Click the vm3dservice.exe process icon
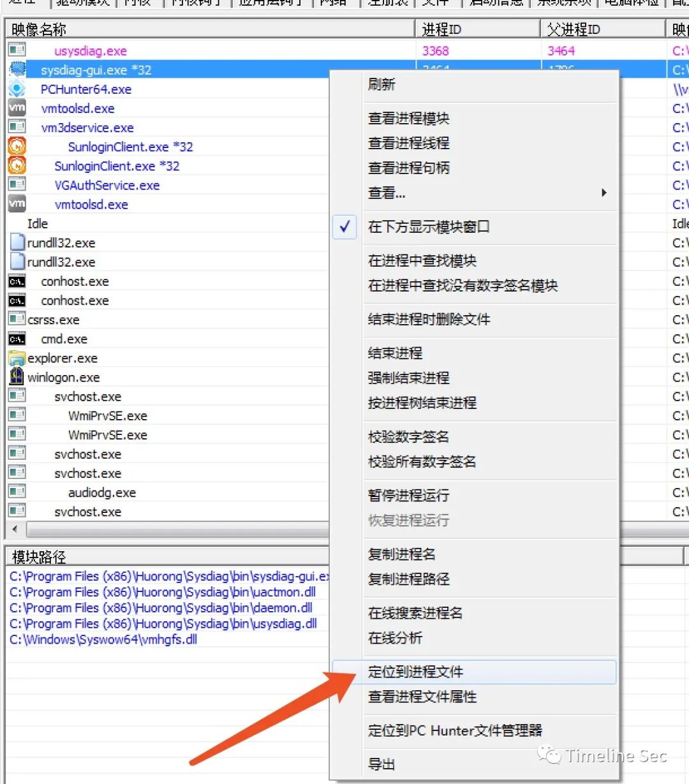Viewport: 689px width, 784px height. coord(16,128)
